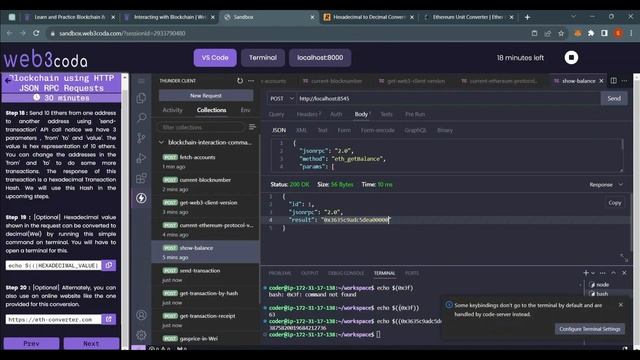This screenshot has height=360, width=640.
Task: Open the Run and Debug icon
Action: click(141, 158)
